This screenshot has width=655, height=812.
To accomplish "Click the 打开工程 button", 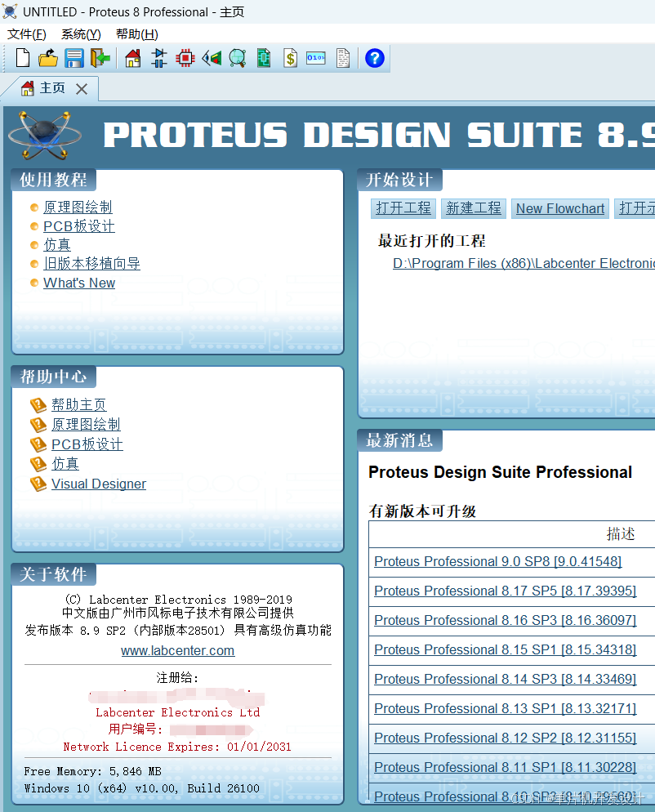I will pyautogui.click(x=403, y=208).
